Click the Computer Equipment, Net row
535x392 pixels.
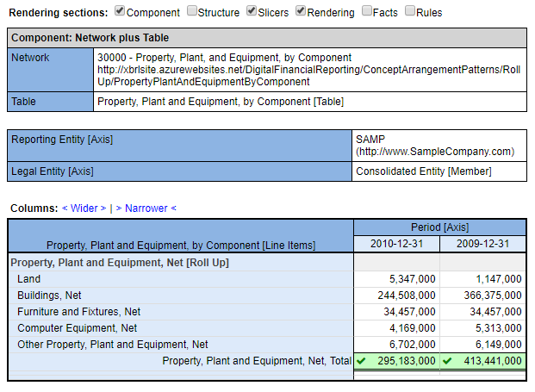77,328
